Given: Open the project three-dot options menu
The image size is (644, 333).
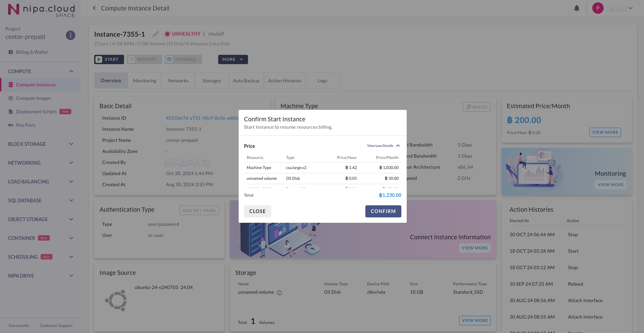Looking at the screenshot, I should point(70,35).
